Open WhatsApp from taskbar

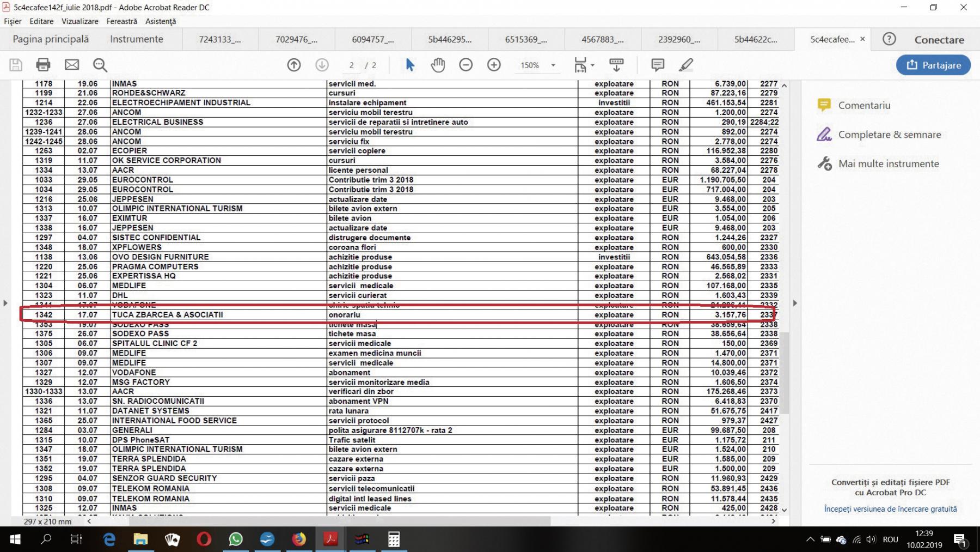(x=236, y=539)
